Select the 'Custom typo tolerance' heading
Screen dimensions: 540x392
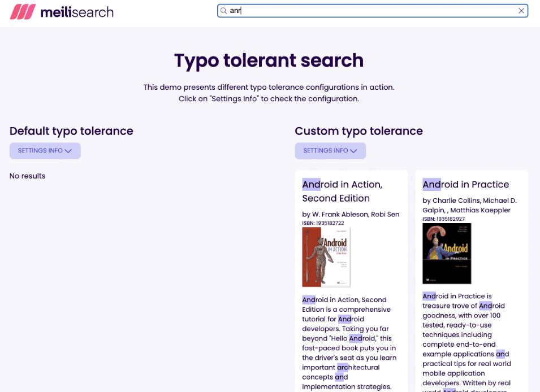click(x=358, y=131)
